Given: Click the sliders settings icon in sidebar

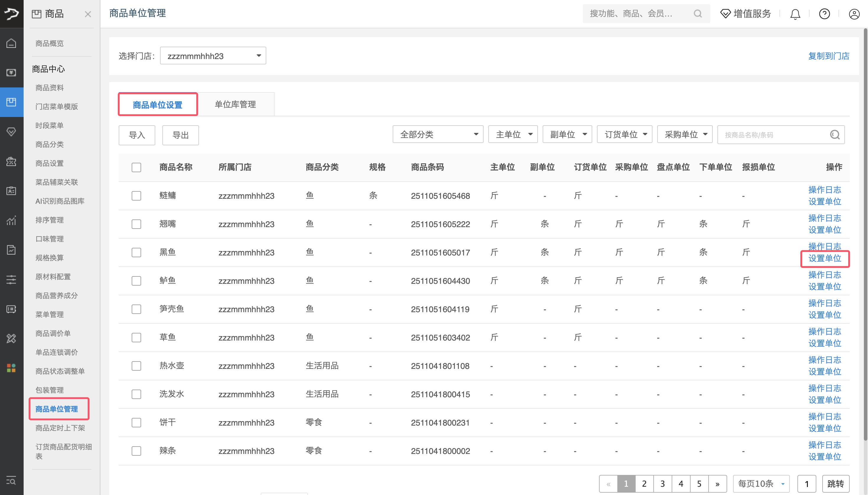Looking at the screenshot, I should [11, 279].
